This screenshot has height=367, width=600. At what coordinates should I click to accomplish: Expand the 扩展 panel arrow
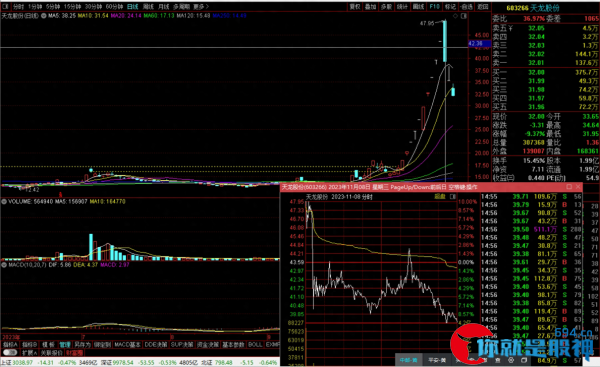click(x=29, y=352)
